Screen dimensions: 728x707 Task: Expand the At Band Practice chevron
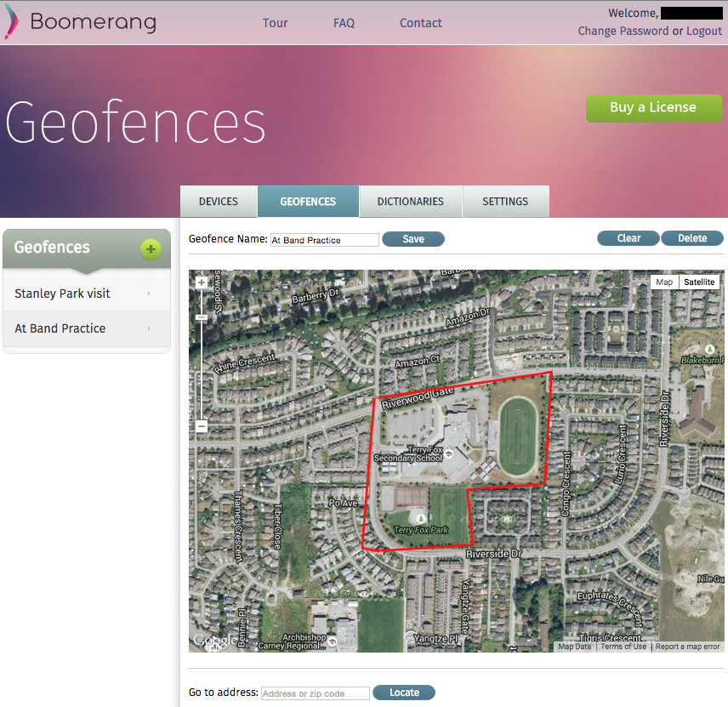pos(149,328)
